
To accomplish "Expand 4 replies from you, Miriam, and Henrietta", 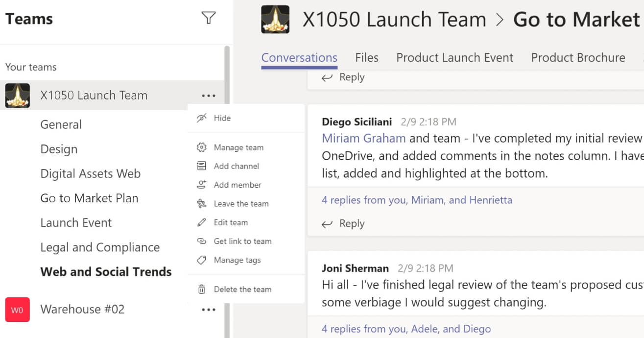I will 417,200.
